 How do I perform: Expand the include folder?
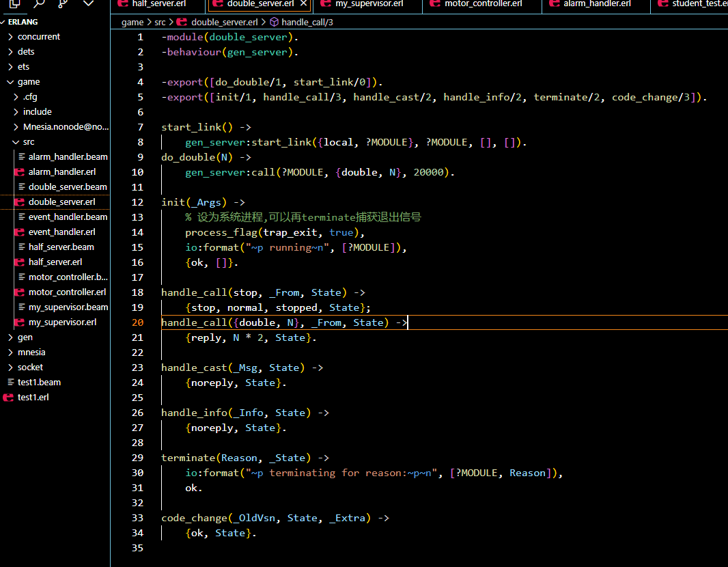[55, 112]
